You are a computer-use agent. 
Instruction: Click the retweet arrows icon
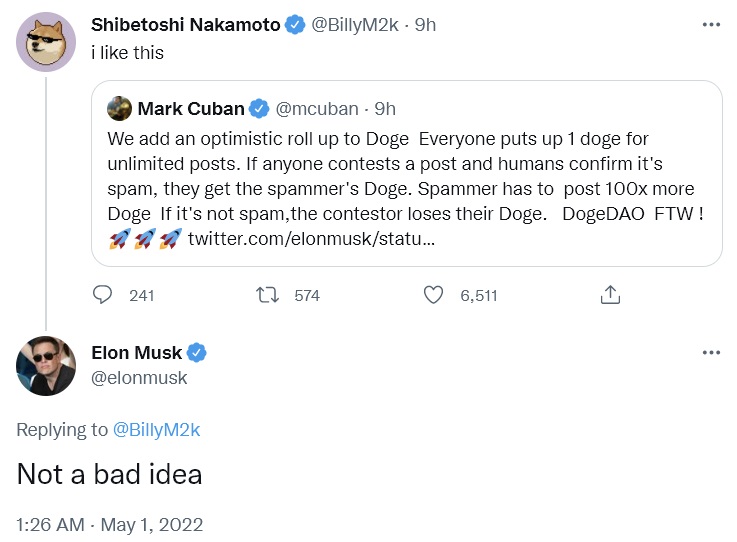[266, 295]
